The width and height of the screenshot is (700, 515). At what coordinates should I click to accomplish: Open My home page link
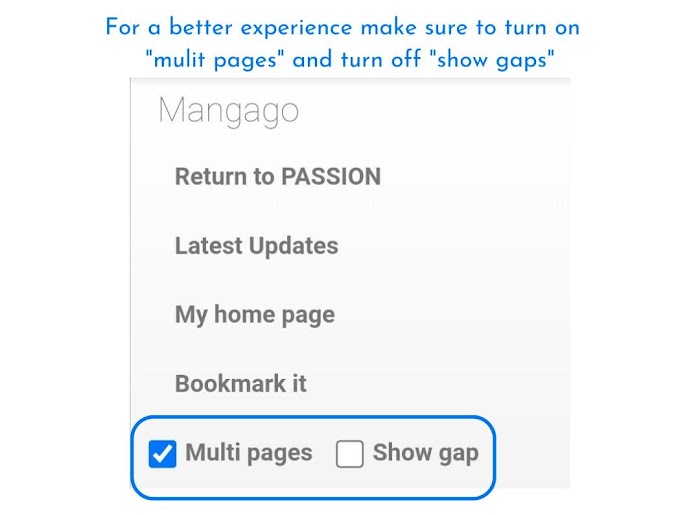254,315
